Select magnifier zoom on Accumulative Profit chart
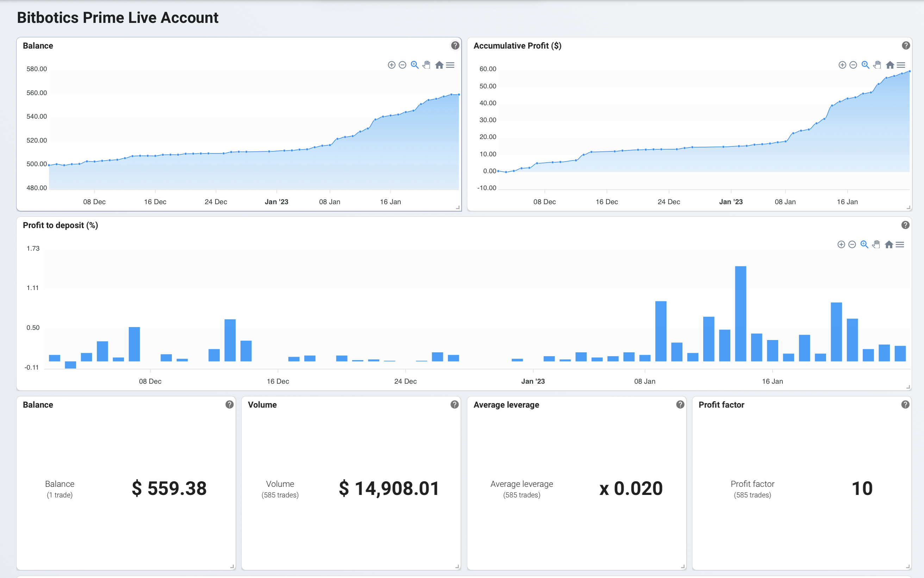The width and height of the screenshot is (924, 578). pos(865,65)
